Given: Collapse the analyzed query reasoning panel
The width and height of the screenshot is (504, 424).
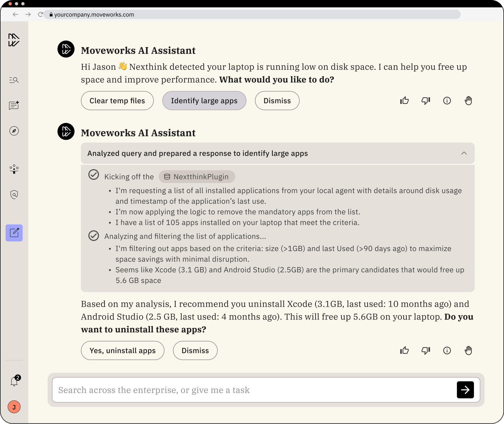Looking at the screenshot, I should [x=464, y=153].
